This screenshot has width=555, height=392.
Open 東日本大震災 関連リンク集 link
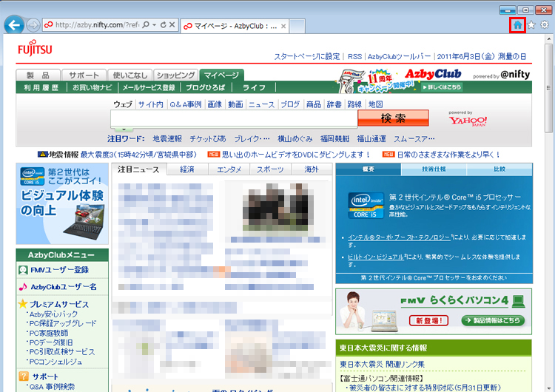pos(383,364)
